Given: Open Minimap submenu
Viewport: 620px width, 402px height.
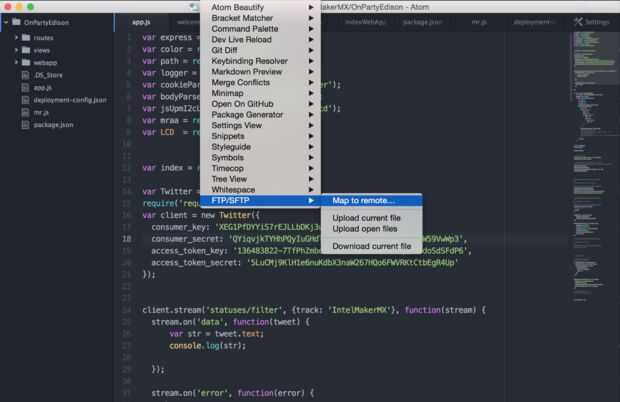Looking at the screenshot, I should click(x=260, y=93).
